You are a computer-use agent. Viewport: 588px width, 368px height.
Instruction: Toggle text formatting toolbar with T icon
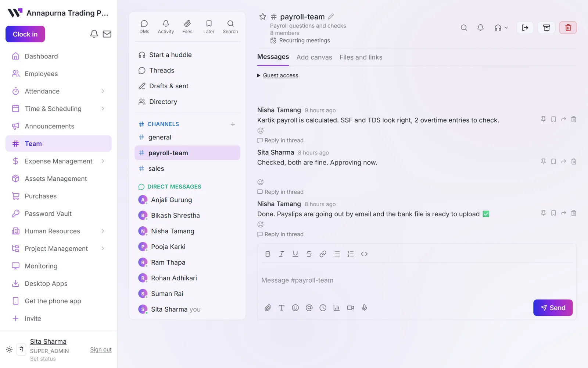[282, 308]
